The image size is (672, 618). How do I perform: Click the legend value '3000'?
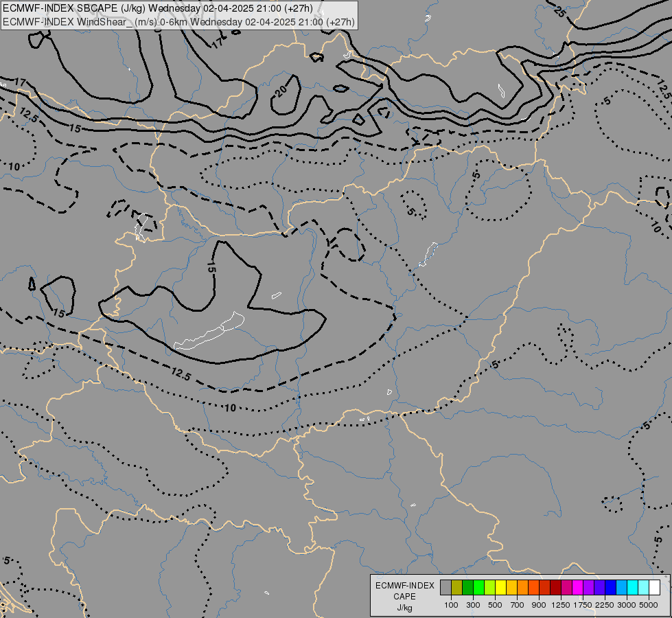tap(627, 605)
